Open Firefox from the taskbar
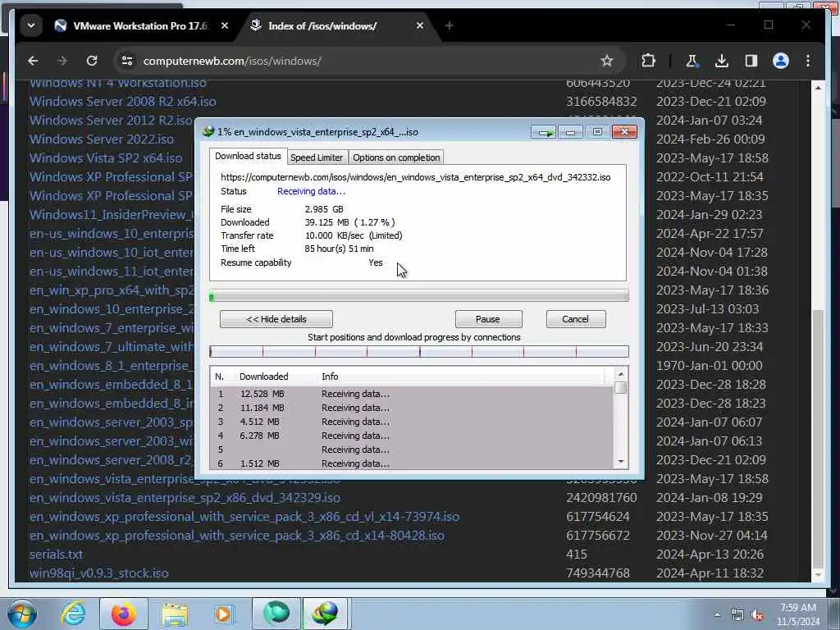840x630 pixels. (123, 614)
